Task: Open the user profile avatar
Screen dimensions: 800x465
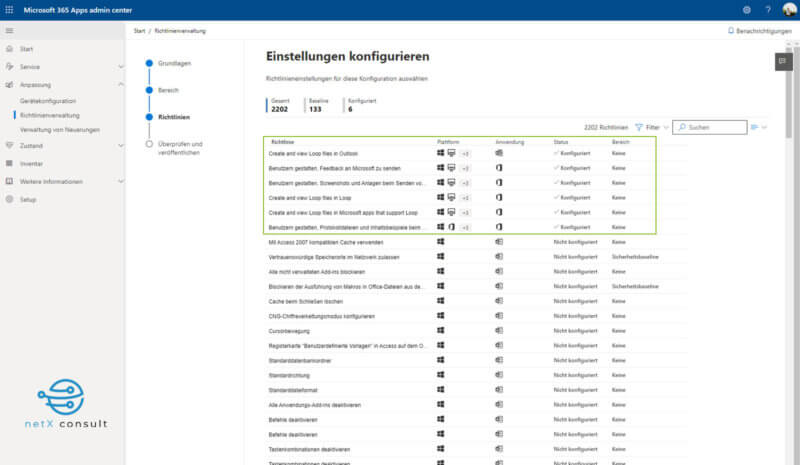Action: [788, 9]
